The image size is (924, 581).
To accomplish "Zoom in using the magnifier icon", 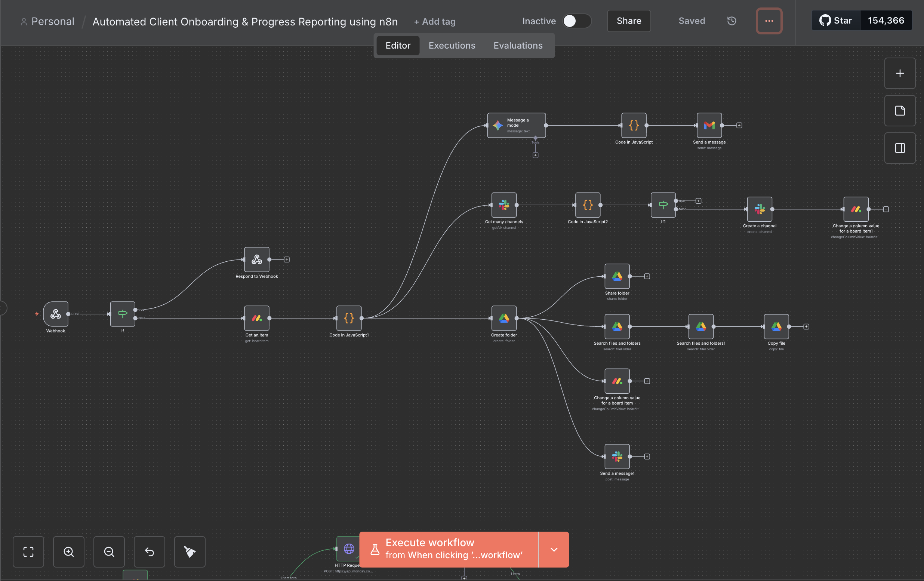I will [x=69, y=552].
